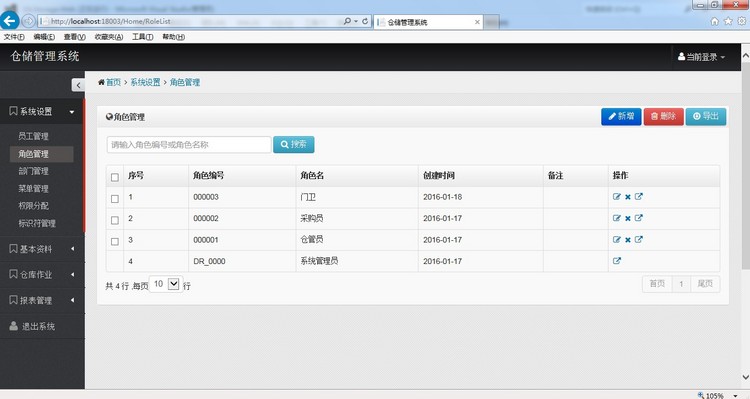Select 角色管理 item in sidebar
The image size is (750, 399).
point(42,154)
